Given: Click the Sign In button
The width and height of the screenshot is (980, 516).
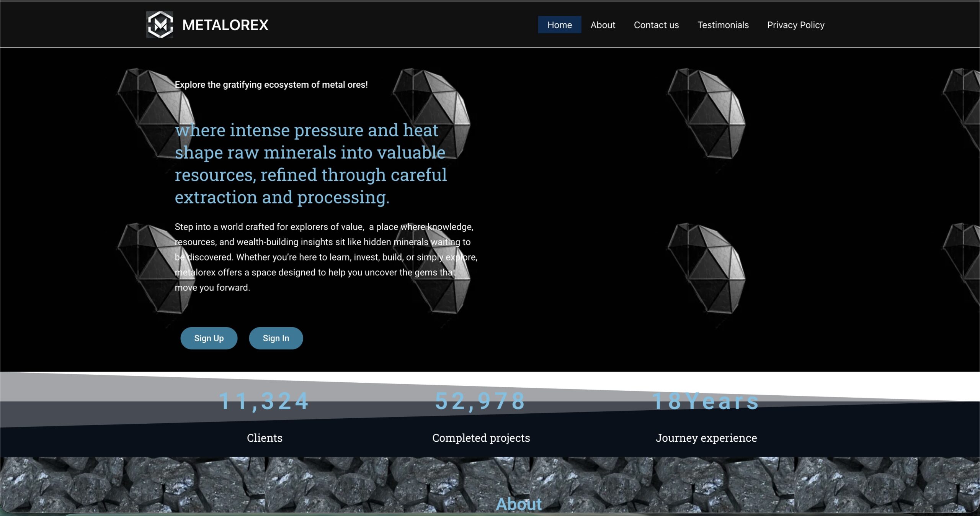Looking at the screenshot, I should 276,338.
